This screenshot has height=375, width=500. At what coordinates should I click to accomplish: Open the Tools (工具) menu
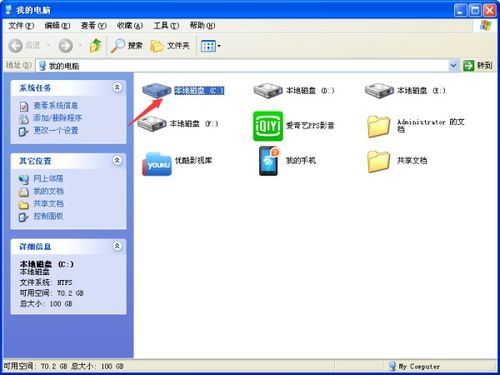pos(166,25)
